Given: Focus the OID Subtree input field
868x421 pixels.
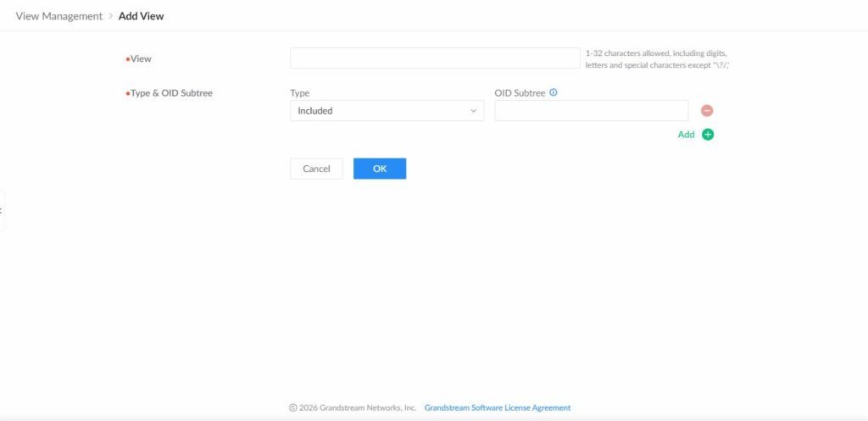Looking at the screenshot, I should point(591,111).
